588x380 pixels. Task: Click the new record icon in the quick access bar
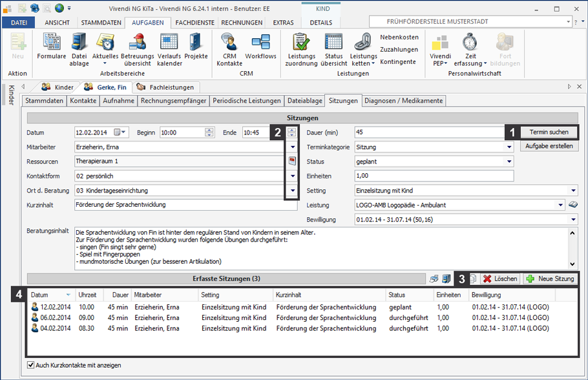pos(22,8)
